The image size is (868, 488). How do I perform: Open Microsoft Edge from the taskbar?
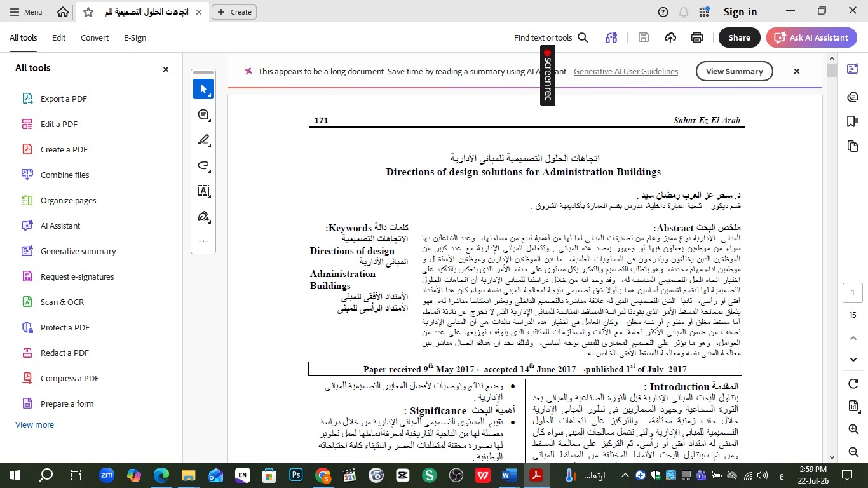coord(161,475)
